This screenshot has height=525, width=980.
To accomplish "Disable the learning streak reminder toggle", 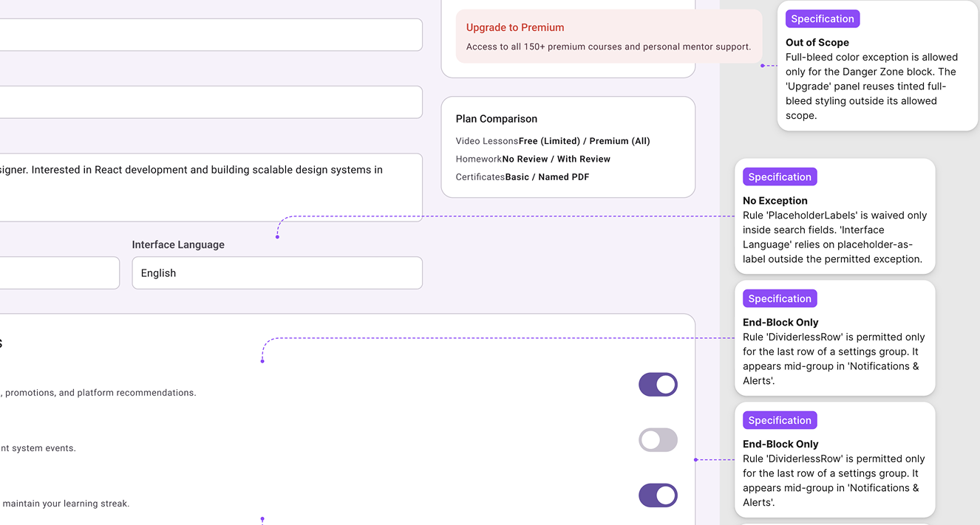I will [x=658, y=495].
